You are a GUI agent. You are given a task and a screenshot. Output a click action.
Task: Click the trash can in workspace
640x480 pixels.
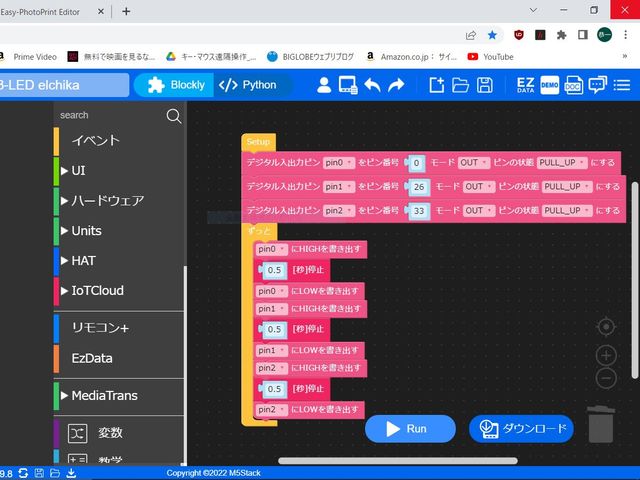coord(601,424)
